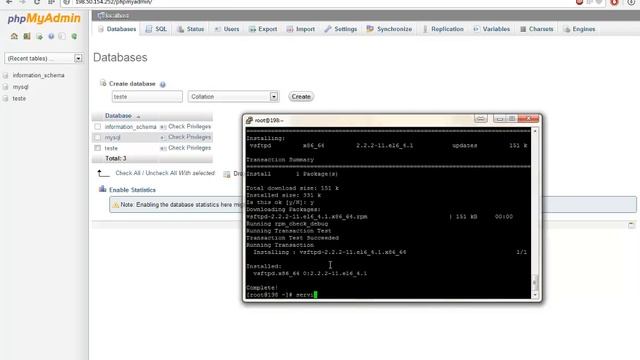The width and height of the screenshot is (640, 360).
Task: Open the blue documentation help icon in sidebar
Action: click(x=51, y=36)
